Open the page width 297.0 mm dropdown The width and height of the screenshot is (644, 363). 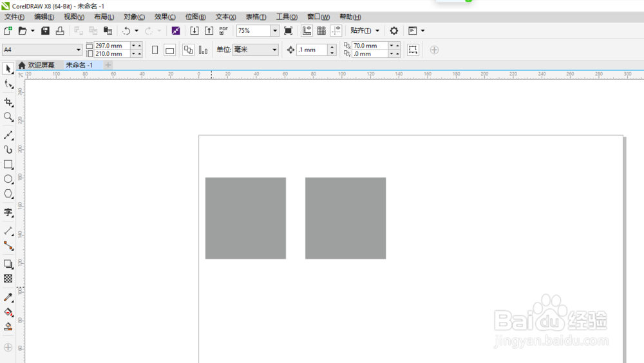(x=133, y=46)
